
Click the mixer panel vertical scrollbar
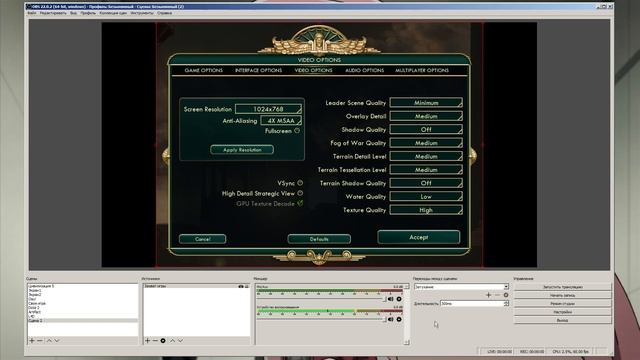pos(407,314)
